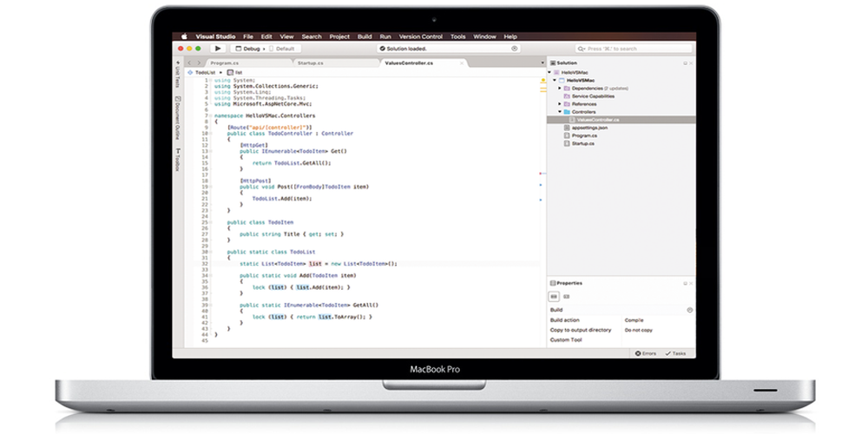Open the Version Control menu

click(x=420, y=36)
